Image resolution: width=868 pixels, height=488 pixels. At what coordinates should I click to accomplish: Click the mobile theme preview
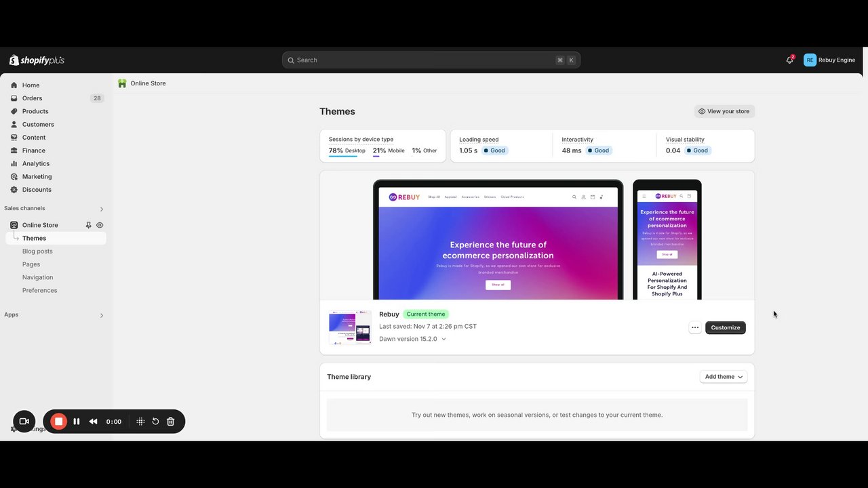667,240
